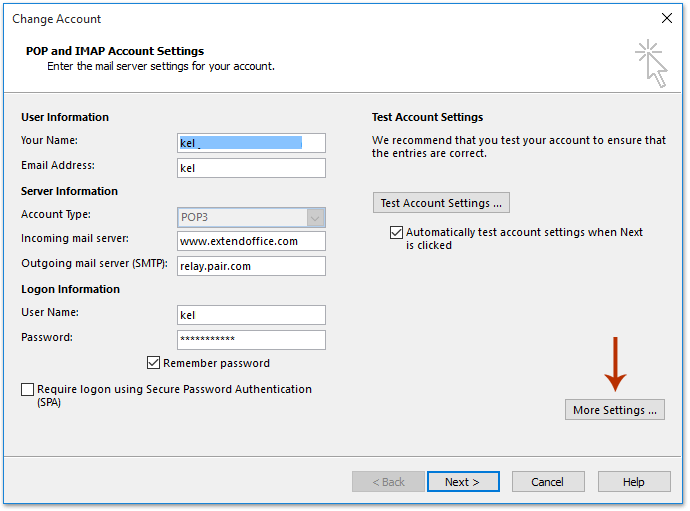
Task: Select the Incoming mail server field
Action: [251, 241]
